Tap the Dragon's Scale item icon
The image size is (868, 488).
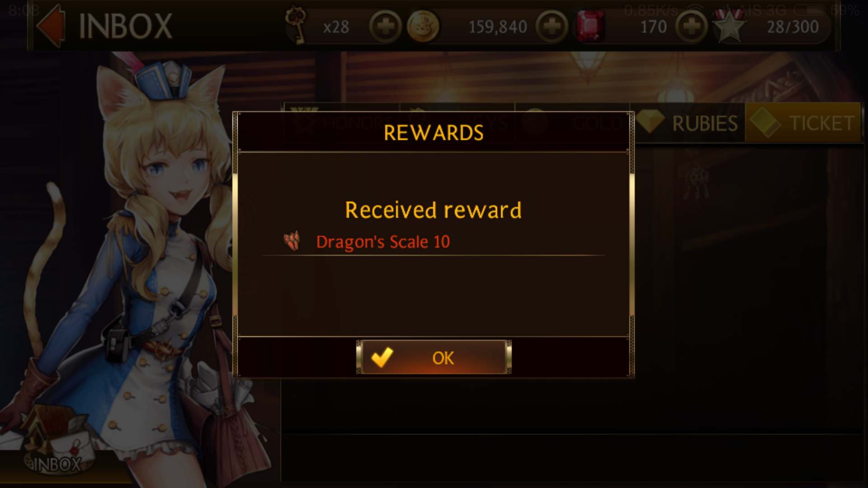292,241
